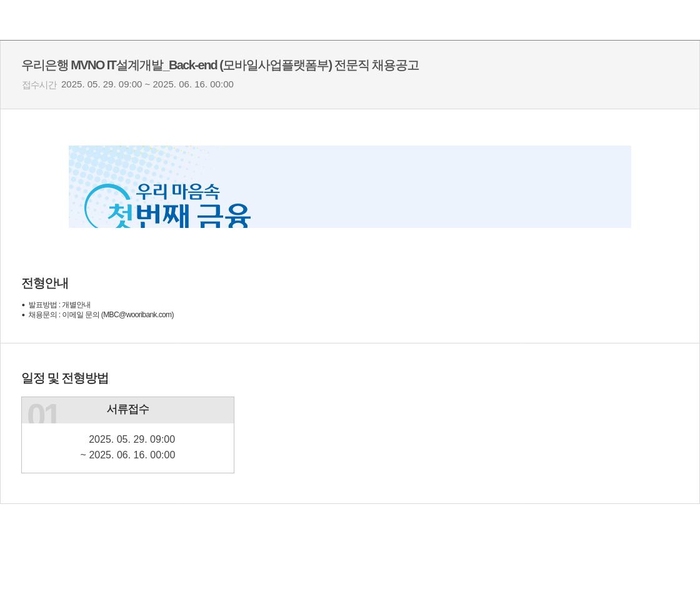Click the 서류접수 step header
The height and width of the screenshot is (592, 700).
(x=127, y=410)
